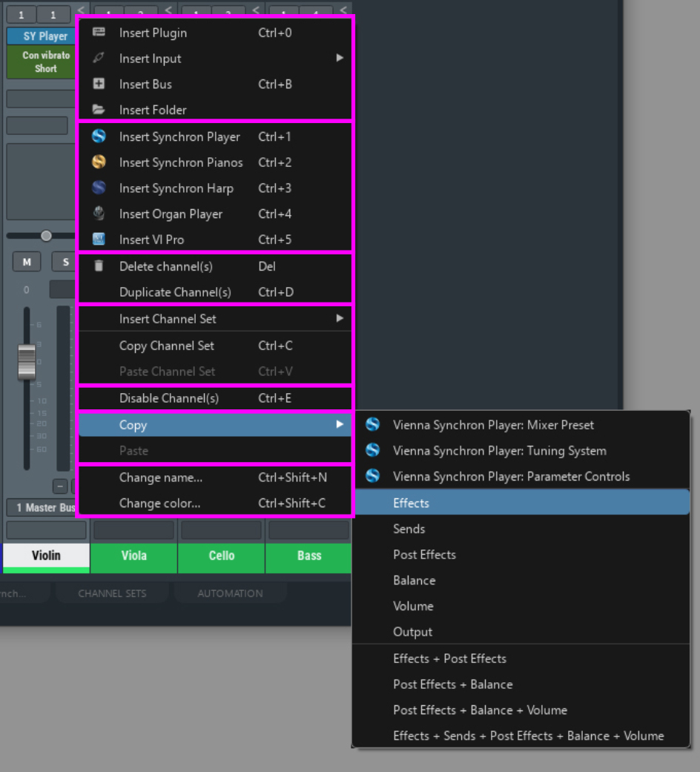Select the Cello channel label
Viewport: 700px width, 772px height.
[x=221, y=555]
